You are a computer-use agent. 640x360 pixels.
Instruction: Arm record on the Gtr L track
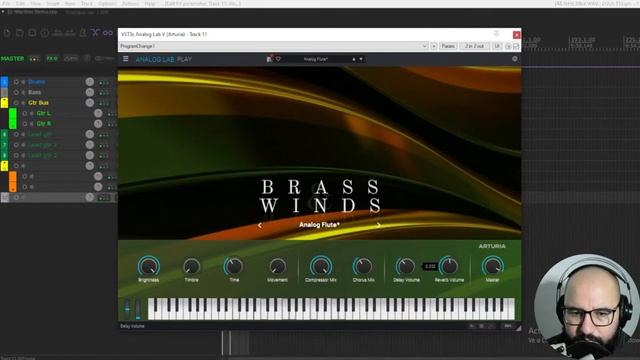pyautogui.click(x=24, y=113)
